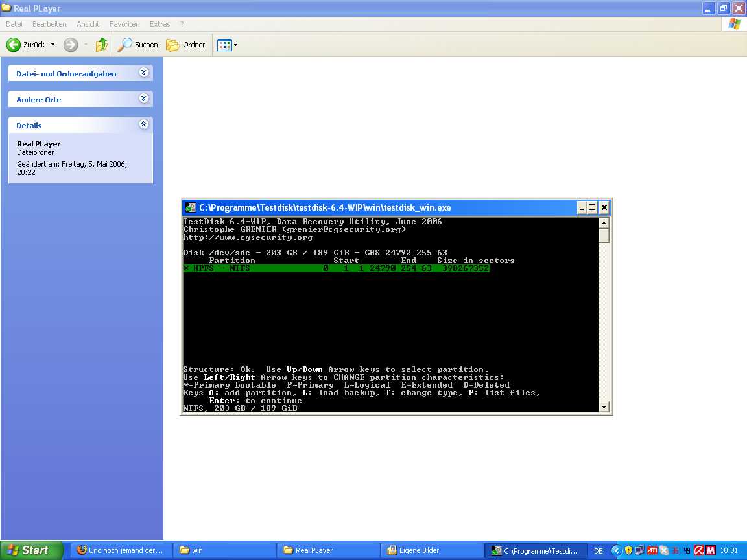Switch to C:\Programme\Testdi… taskbar item
Image resolution: width=747 pixels, height=560 pixels.
point(536,550)
